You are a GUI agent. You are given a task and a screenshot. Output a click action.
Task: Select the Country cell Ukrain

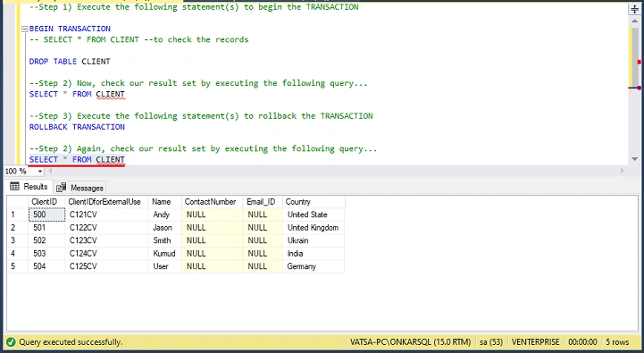[314, 240]
